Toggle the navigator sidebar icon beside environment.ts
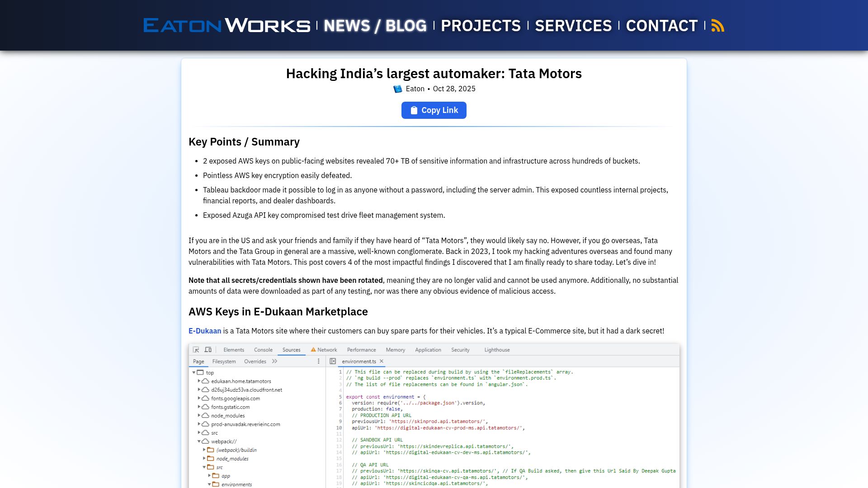Viewport: 868px width, 488px height. click(x=333, y=361)
